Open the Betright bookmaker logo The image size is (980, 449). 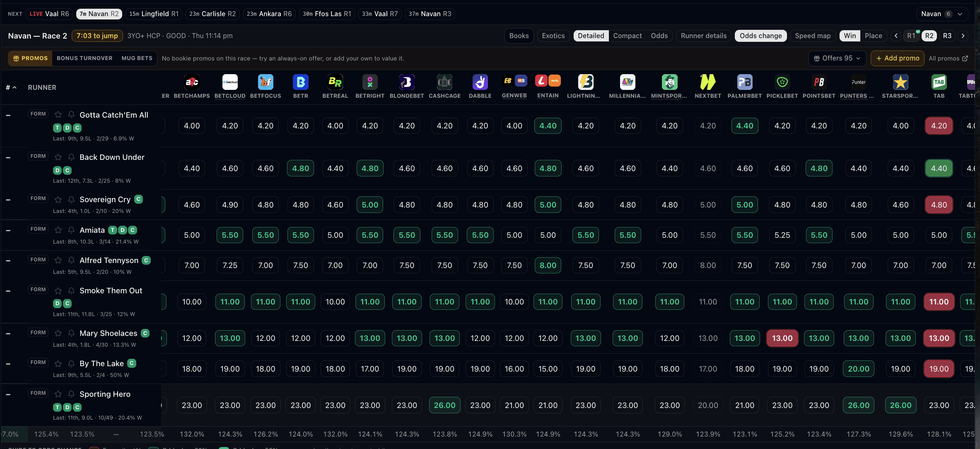(x=370, y=82)
